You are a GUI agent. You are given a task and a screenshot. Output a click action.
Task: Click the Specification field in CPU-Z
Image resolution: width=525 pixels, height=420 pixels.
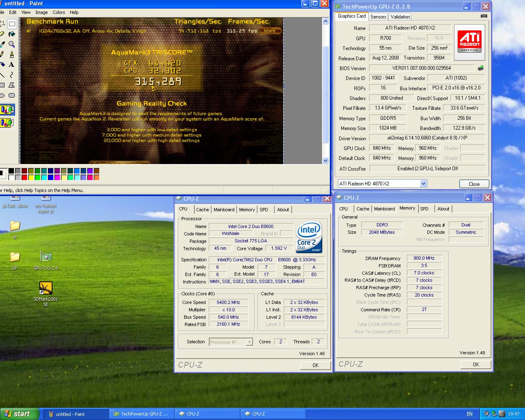pyautogui.click(x=267, y=260)
